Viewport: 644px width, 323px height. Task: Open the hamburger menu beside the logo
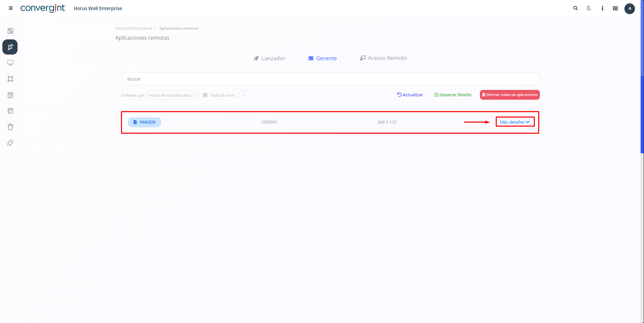11,8
